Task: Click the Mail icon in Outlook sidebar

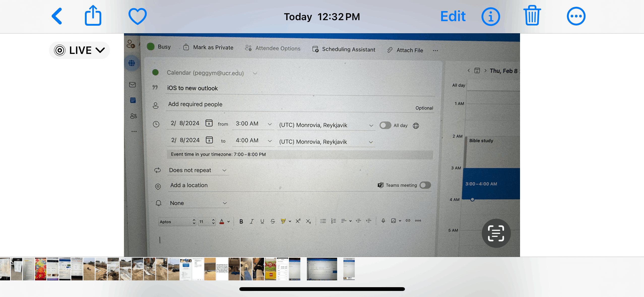Action: pos(132,85)
